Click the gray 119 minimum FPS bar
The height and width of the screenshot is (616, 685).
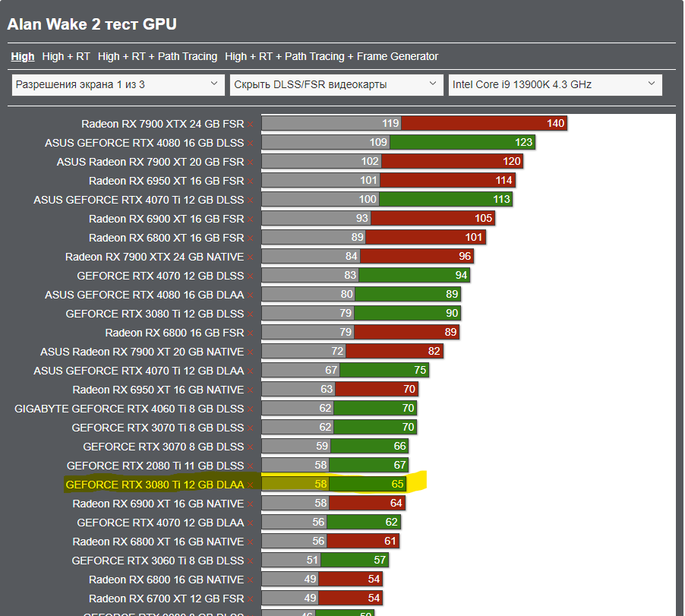coord(332,123)
